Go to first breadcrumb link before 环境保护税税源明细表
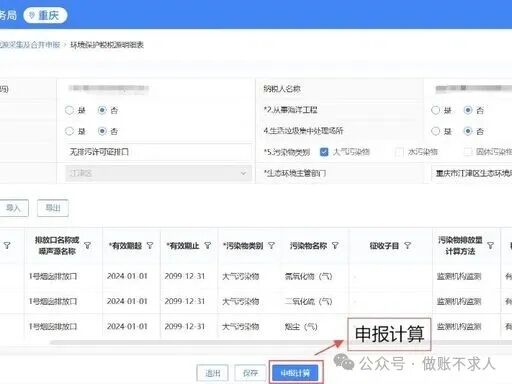512x384 pixels. pyautogui.click(x=30, y=45)
